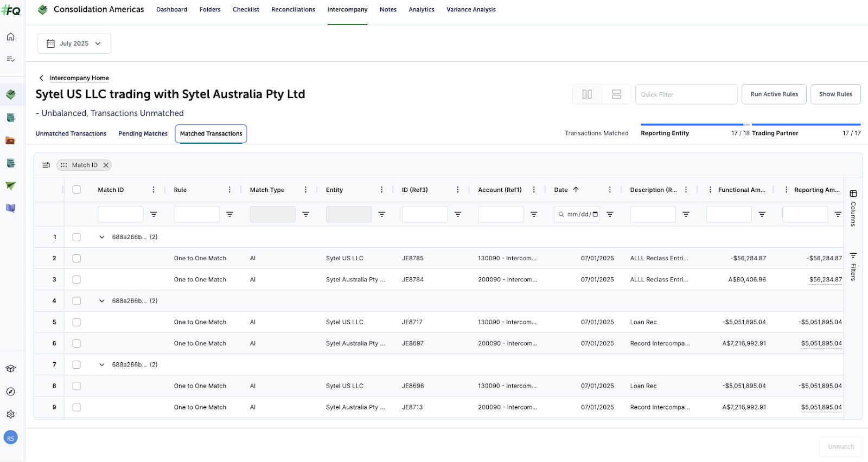
Task: Toggle the select-all header checkbox
Action: [x=76, y=190]
